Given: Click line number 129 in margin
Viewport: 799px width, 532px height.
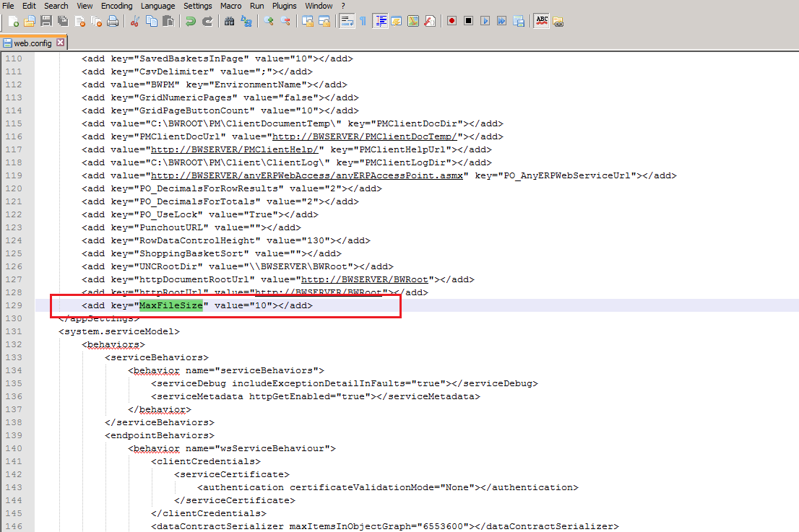Looking at the screenshot, I should pyautogui.click(x=14, y=305).
